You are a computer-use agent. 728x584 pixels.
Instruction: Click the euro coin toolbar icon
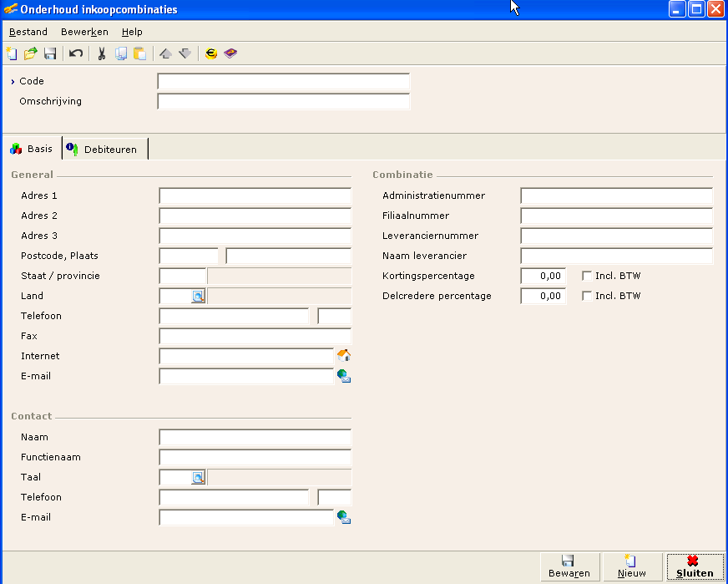tap(211, 53)
